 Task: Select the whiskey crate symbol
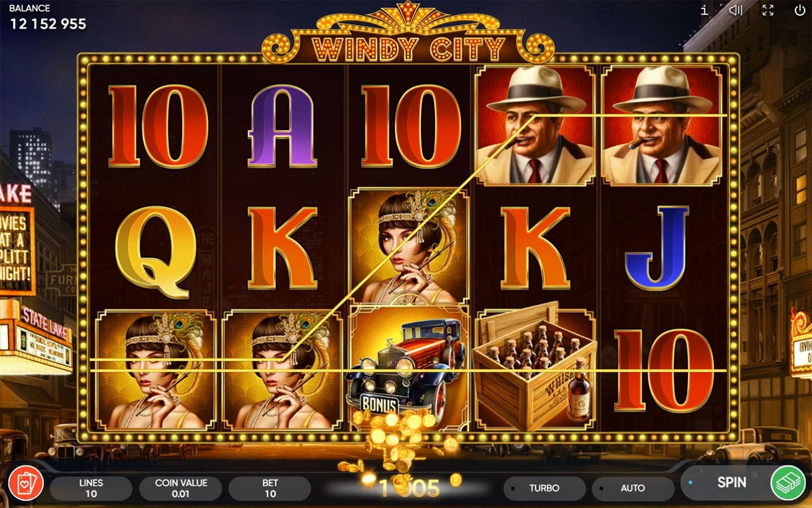coord(535,368)
